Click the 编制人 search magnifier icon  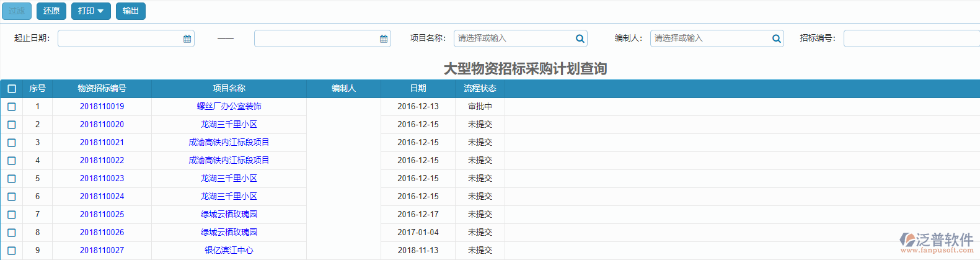pyautogui.click(x=776, y=38)
